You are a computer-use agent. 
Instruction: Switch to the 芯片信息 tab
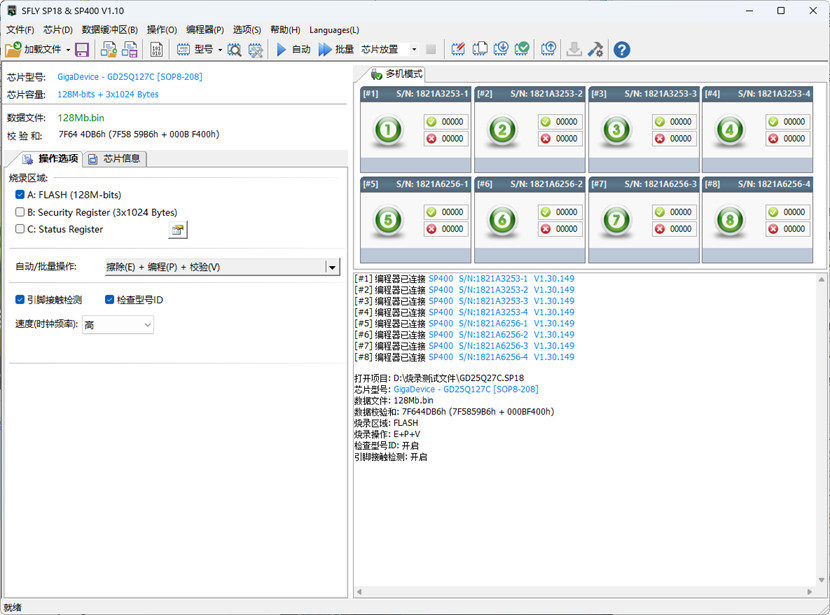coord(114,158)
